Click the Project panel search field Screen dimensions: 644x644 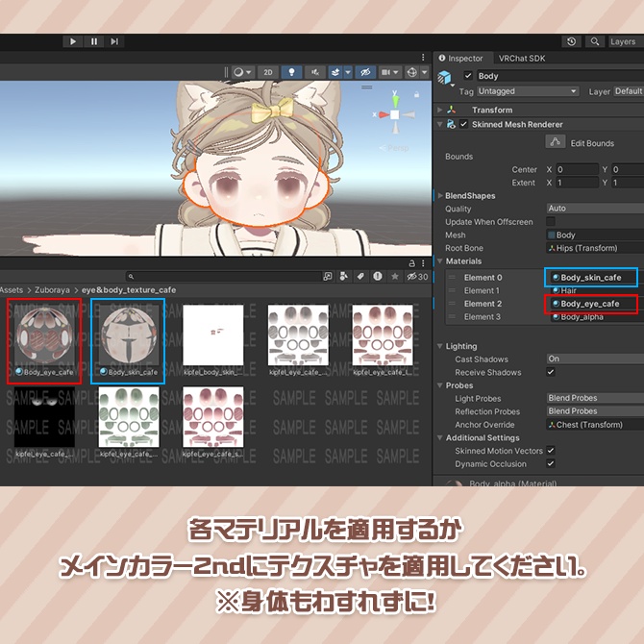click(x=223, y=277)
